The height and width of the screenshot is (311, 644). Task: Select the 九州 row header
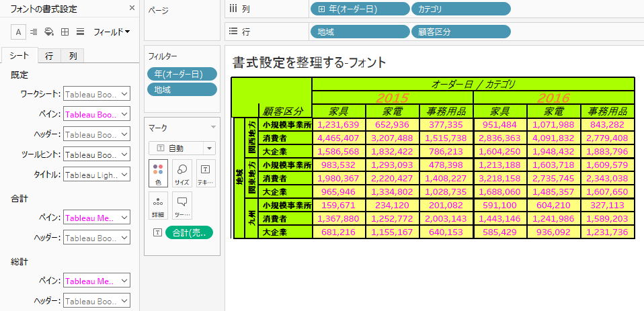click(x=251, y=219)
